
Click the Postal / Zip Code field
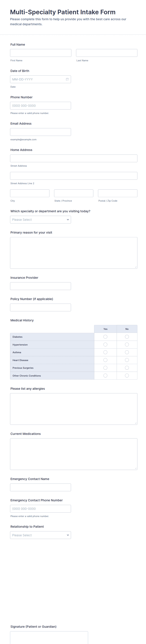(118, 193)
